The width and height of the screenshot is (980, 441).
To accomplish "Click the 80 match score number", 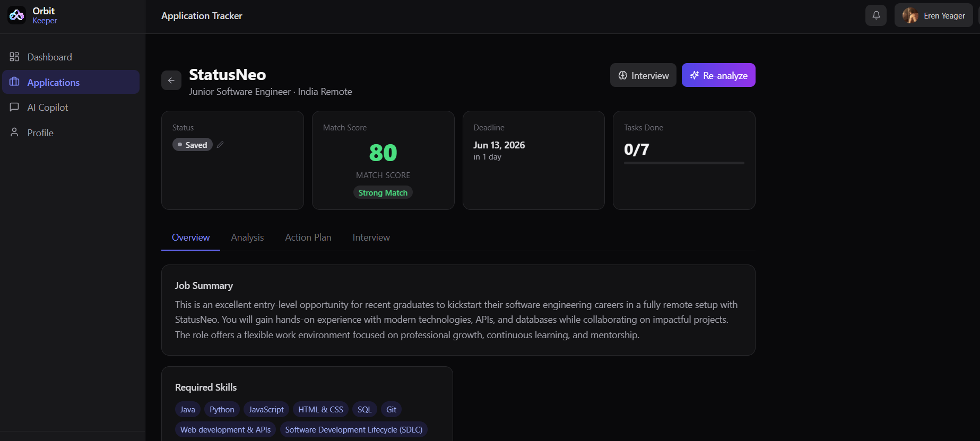I will [x=383, y=153].
